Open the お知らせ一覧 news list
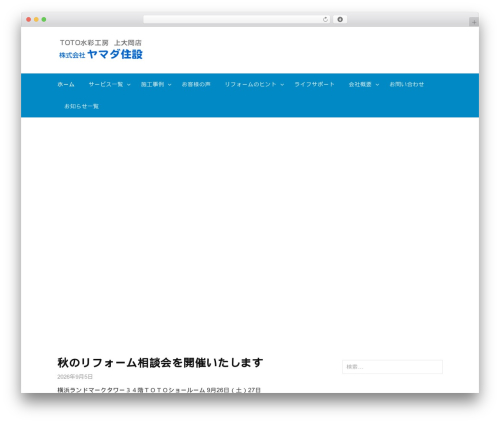This screenshot has width=500, height=423. coord(81,106)
